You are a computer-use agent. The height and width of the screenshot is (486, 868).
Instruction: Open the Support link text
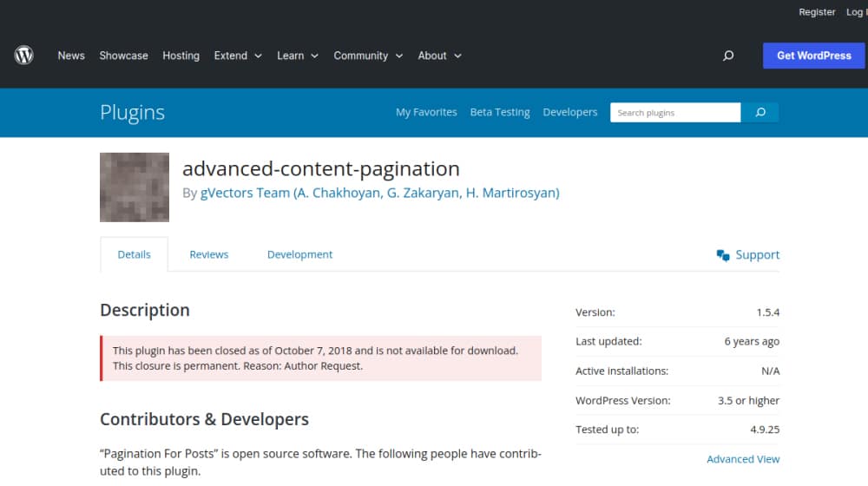pos(757,254)
